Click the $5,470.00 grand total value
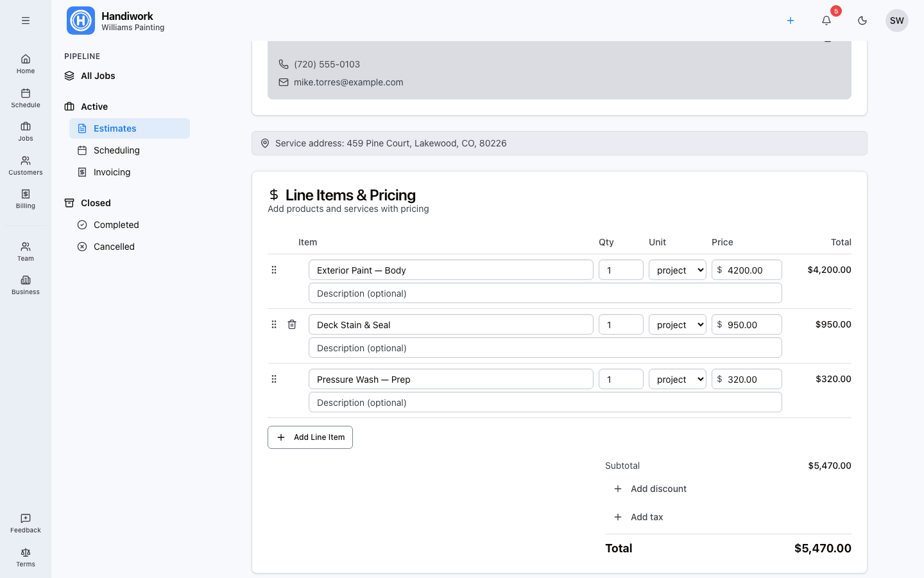Viewport: 924px width, 578px height. 823,548
